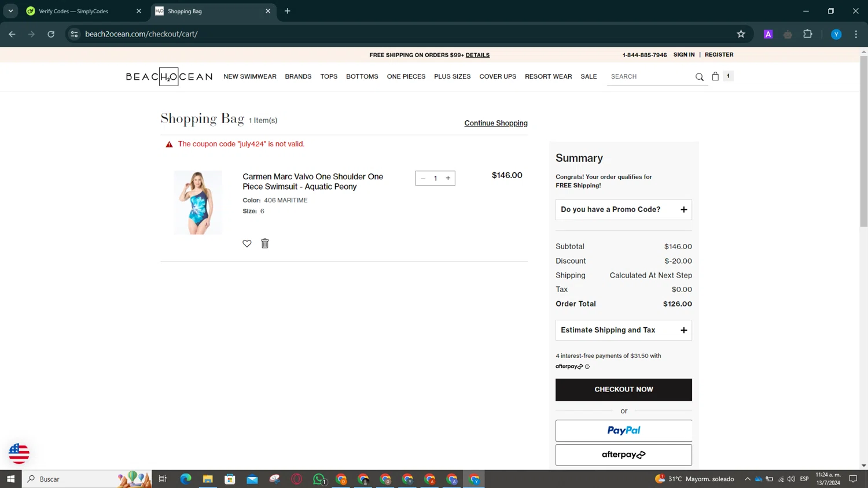This screenshot has height=488, width=868.
Task: Click the US flag country selector
Action: (19, 453)
